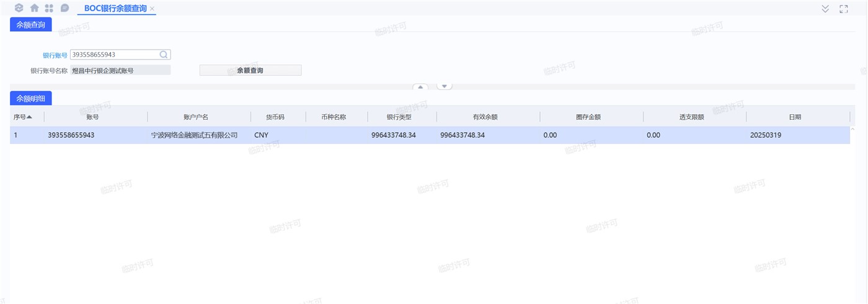Viewport: 868px width, 304px height.
Task: Click the magnifier lookup icon in 银行账号 field
Action: (164, 55)
